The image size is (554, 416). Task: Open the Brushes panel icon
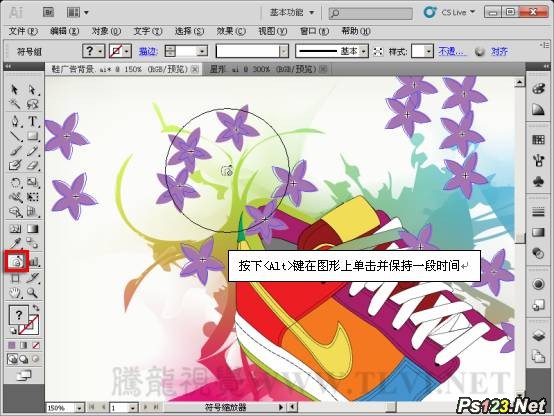(x=538, y=161)
